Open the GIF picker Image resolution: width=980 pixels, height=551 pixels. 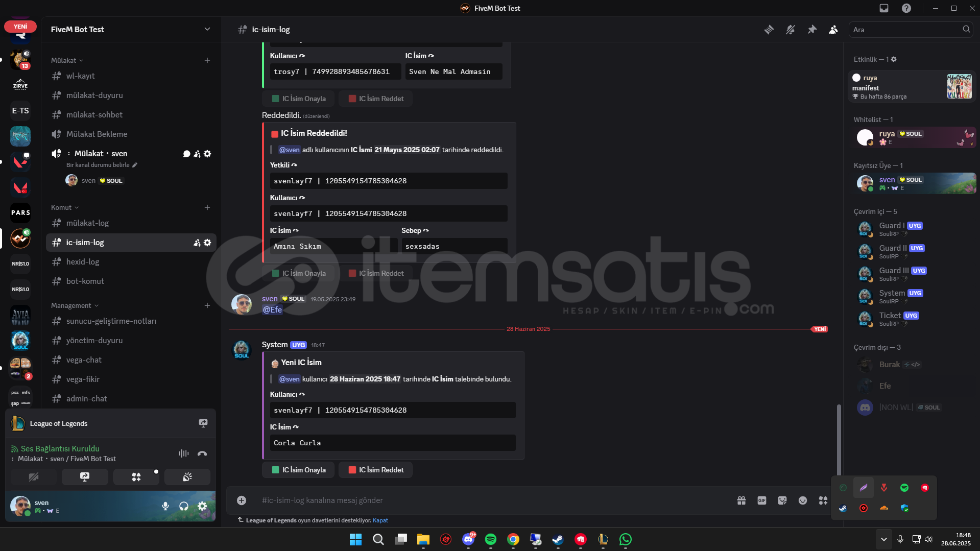[762, 500]
